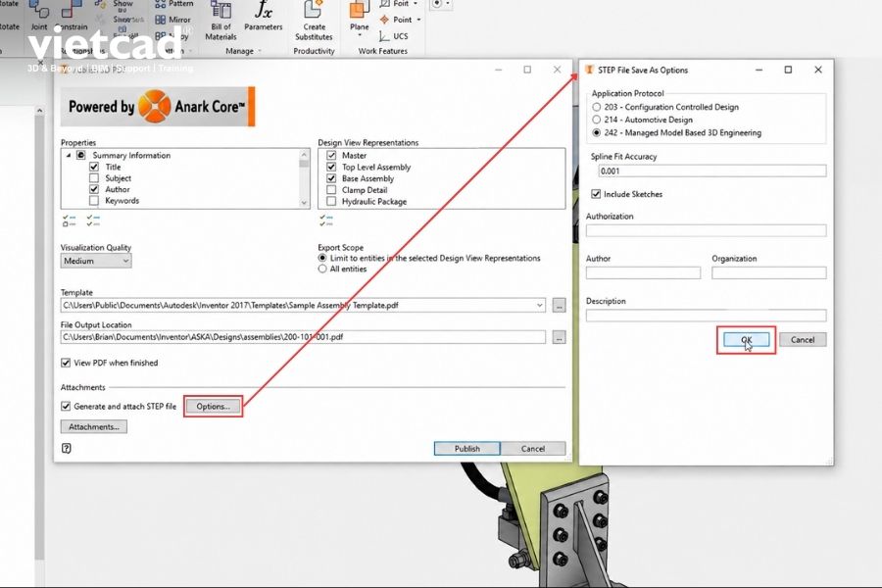The height and width of the screenshot is (588, 882).
Task: Open Bill of Materials
Action: coord(220,21)
